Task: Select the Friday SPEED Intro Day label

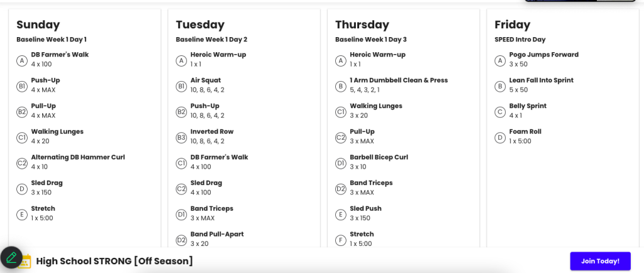Action: pos(520,40)
